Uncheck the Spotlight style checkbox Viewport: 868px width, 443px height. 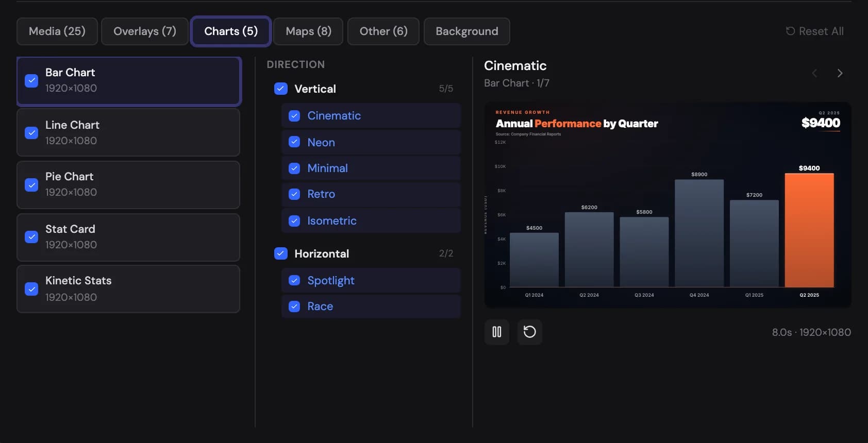(294, 280)
